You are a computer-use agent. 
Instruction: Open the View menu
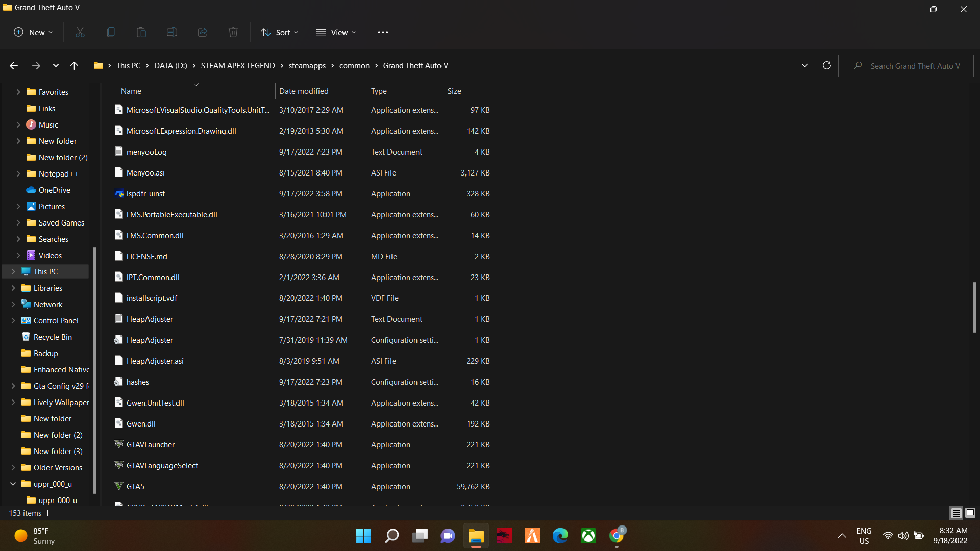point(336,32)
